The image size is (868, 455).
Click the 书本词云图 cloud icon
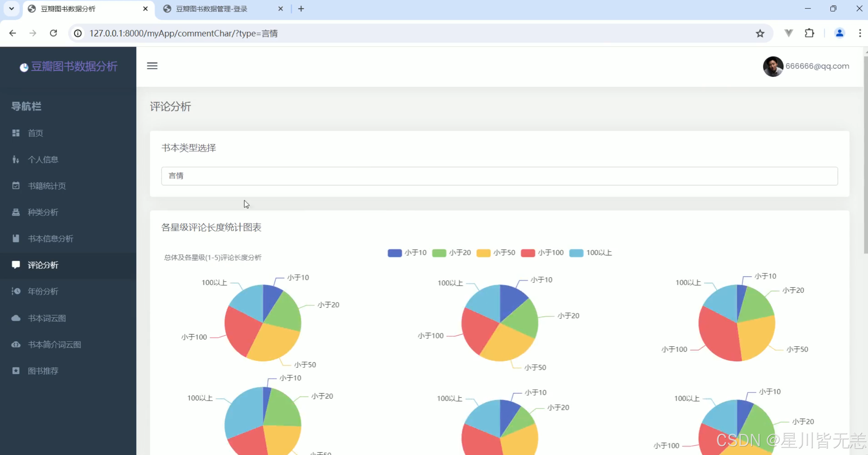(16, 318)
